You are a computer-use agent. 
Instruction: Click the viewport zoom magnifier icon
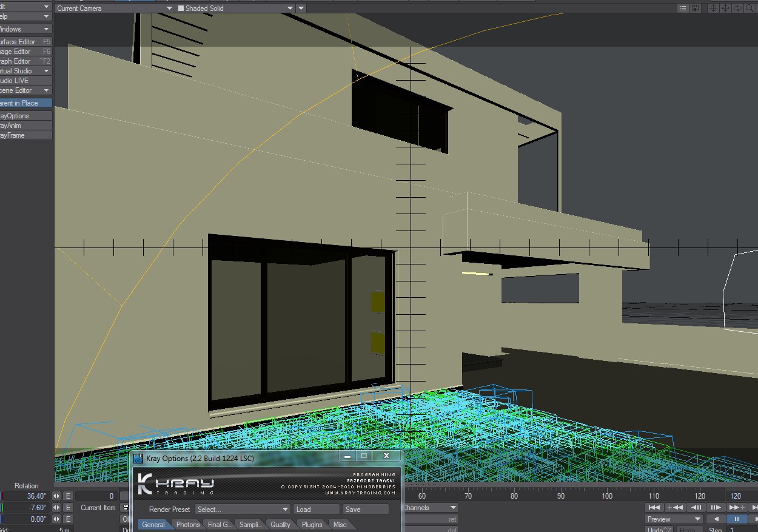pos(750,8)
